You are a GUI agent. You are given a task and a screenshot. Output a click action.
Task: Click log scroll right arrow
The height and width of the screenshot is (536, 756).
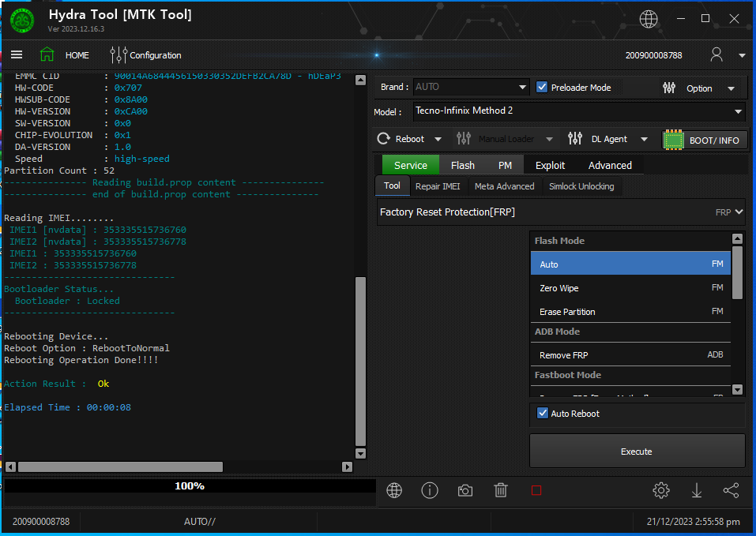click(x=347, y=467)
